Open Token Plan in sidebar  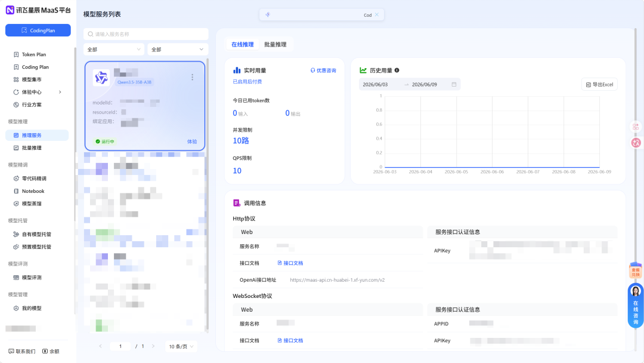pos(33,54)
